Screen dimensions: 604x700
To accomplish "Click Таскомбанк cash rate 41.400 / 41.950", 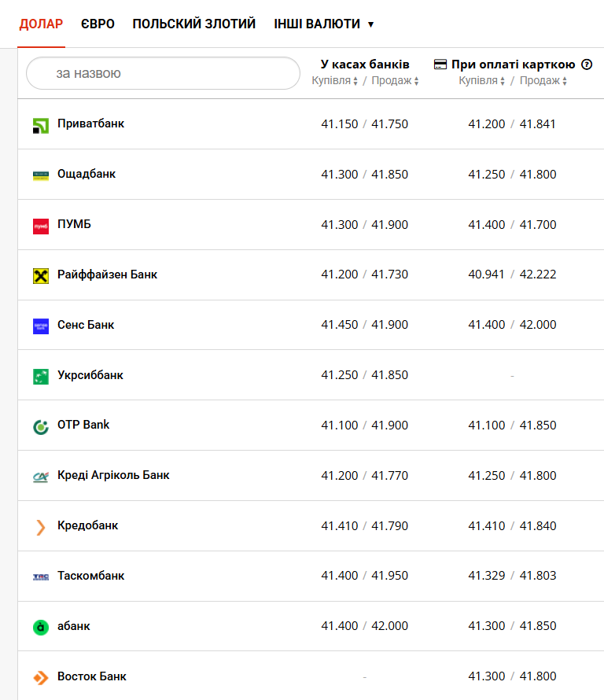I will (x=365, y=576).
